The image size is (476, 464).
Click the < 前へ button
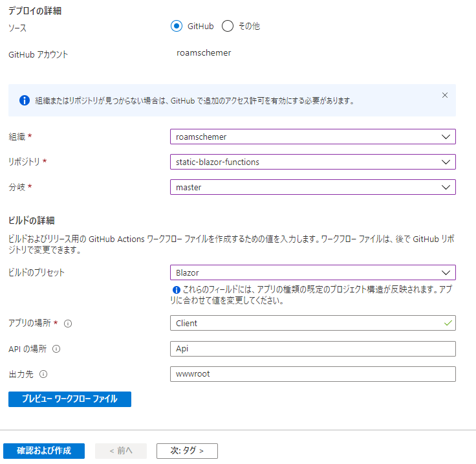point(121,450)
